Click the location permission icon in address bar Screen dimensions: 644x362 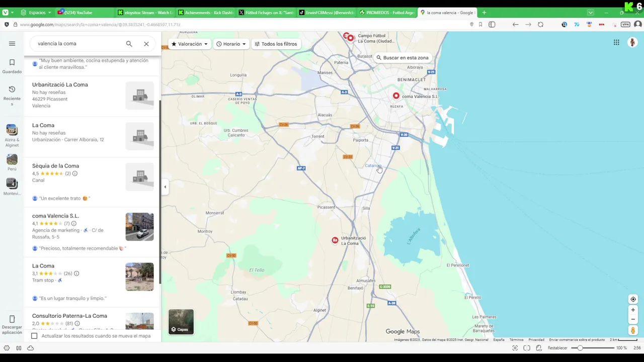click(x=471, y=25)
